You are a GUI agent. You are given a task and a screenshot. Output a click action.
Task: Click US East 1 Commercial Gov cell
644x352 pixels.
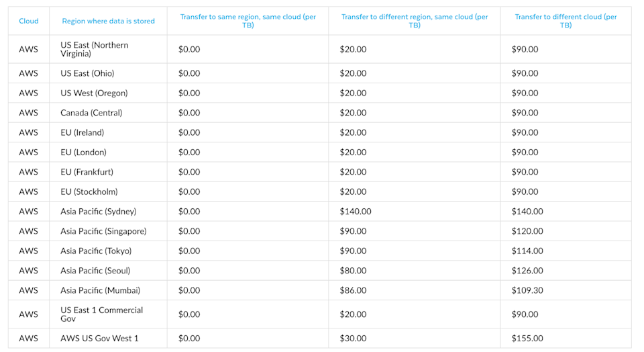(x=101, y=314)
